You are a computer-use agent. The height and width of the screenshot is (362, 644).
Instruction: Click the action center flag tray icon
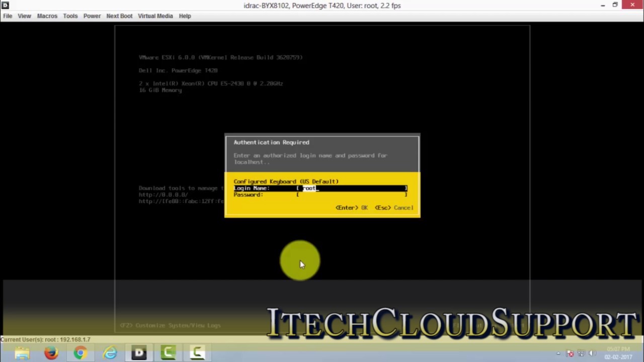[x=570, y=353]
